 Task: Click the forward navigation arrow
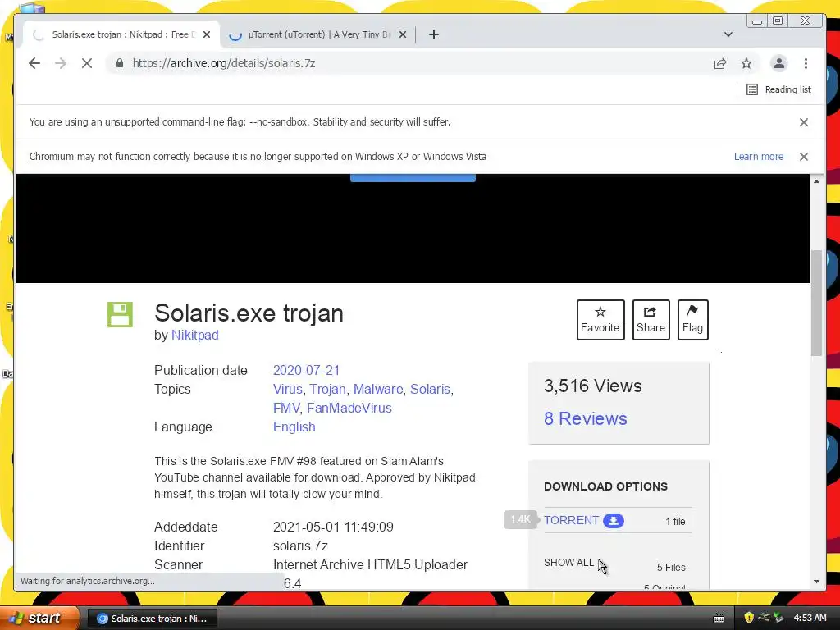pyautogui.click(x=61, y=63)
